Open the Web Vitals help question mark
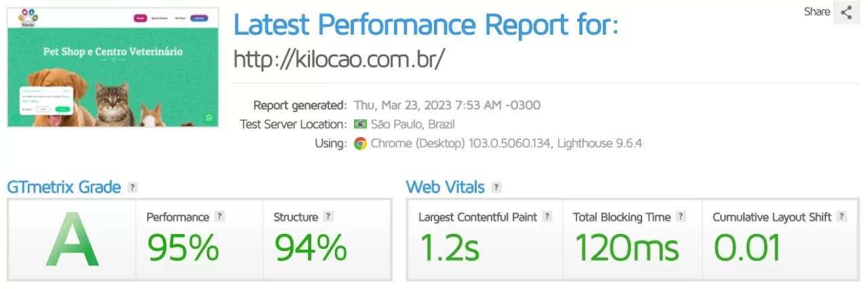Screen dimensions: 868x289 (x=496, y=187)
